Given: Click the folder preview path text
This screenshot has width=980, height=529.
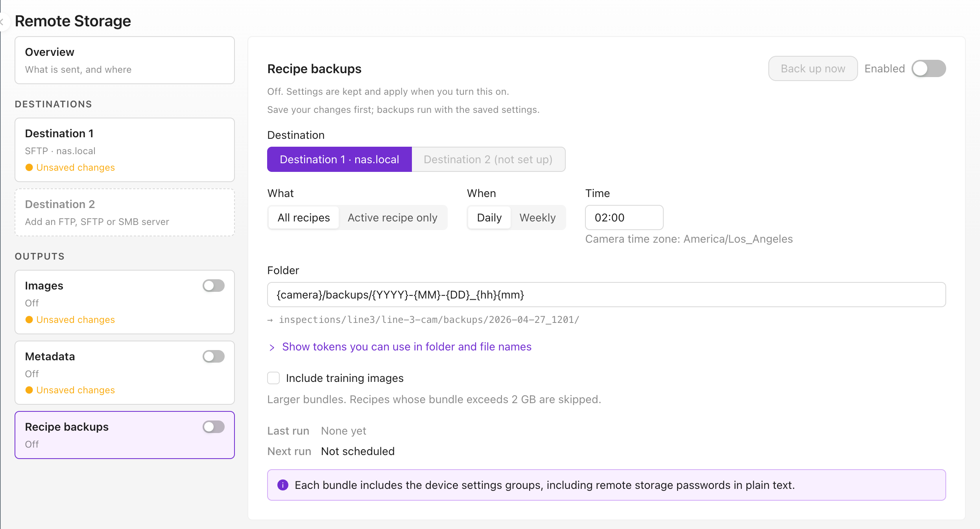Looking at the screenshot, I should (x=429, y=320).
